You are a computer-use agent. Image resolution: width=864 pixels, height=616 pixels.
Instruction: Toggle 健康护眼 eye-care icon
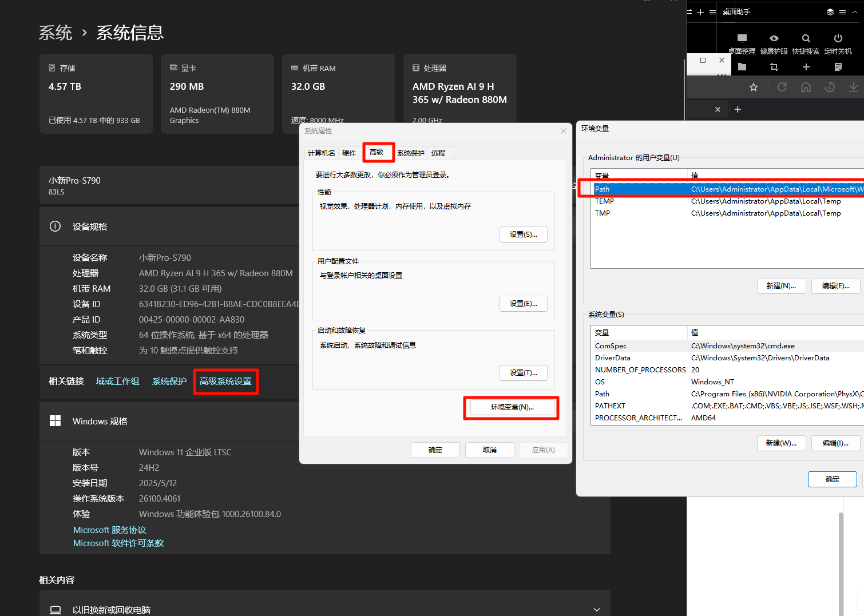[774, 38]
